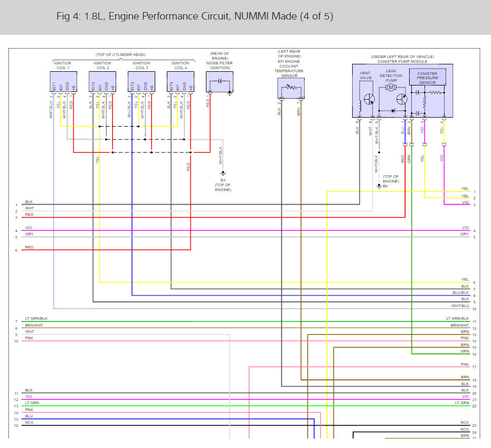This screenshot has width=491, height=448.
Task: Click the vent valve solenoid coil symbol
Action: click(360, 106)
